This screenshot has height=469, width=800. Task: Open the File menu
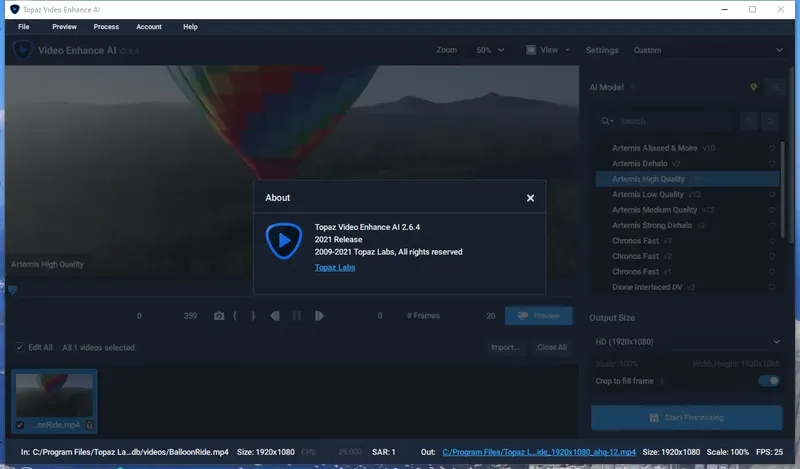pyautogui.click(x=23, y=27)
